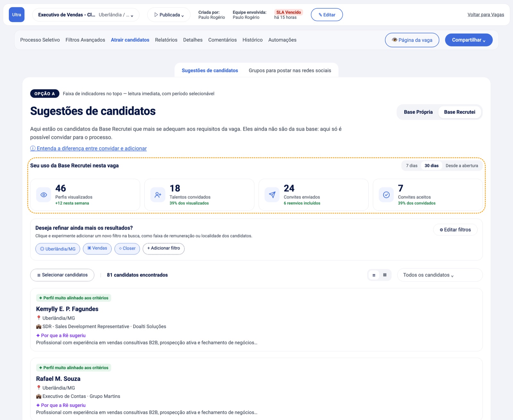Open Página da vaga
Image resolution: width=513 pixels, height=420 pixels.
(x=412, y=40)
